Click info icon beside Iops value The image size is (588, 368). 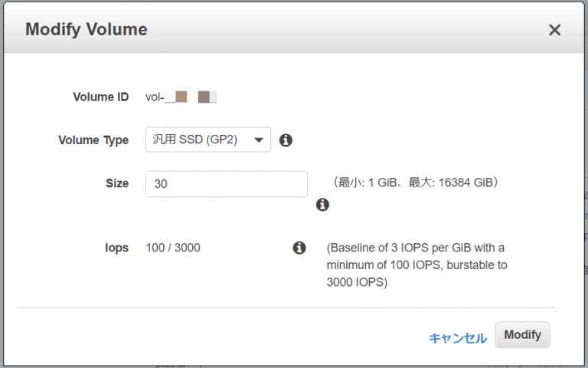tap(299, 248)
